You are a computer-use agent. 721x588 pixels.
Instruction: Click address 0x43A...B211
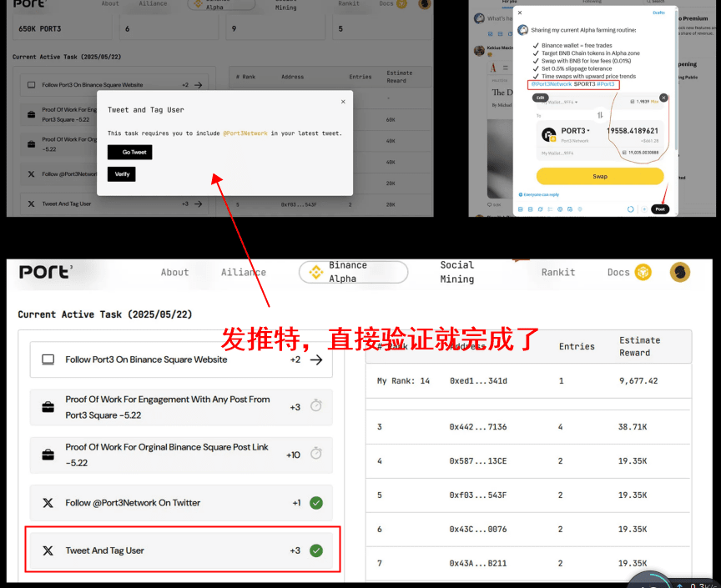pyautogui.click(x=478, y=563)
